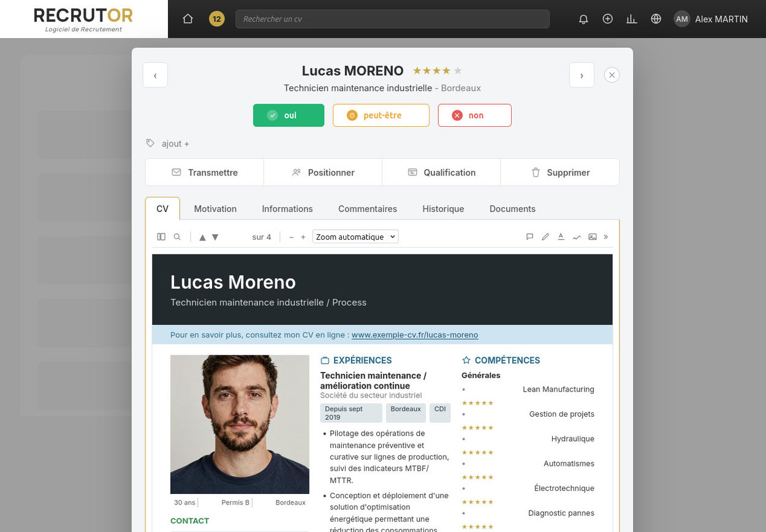Switch to the Informations tab

287,208
